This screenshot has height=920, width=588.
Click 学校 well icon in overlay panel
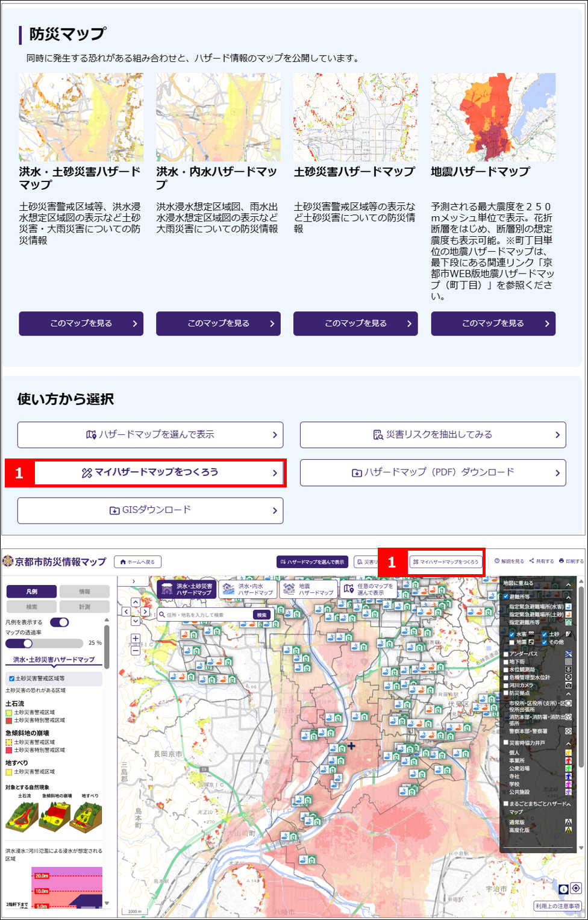568,784
